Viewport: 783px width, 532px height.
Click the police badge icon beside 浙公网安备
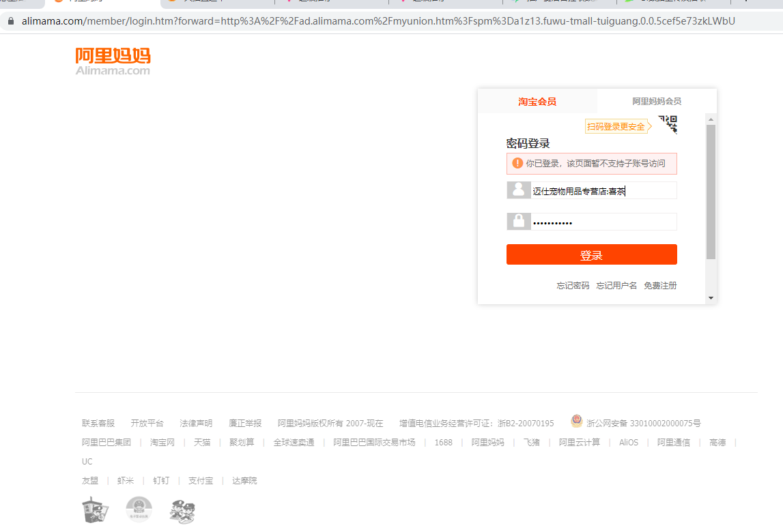[576, 422]
